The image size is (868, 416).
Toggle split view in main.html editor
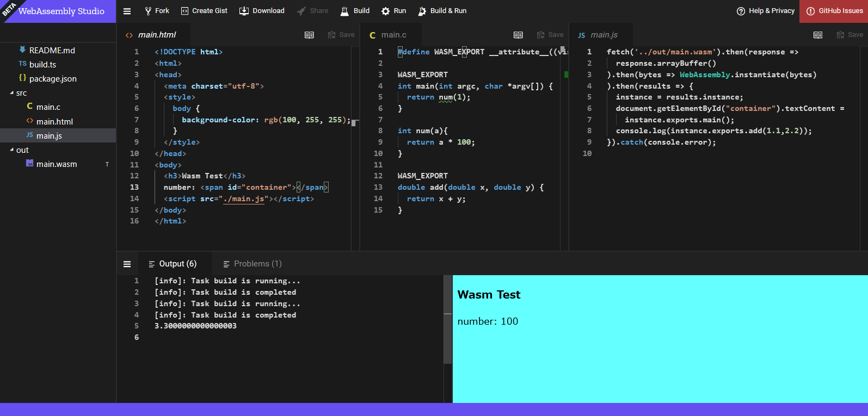pyautogui.click(x=309, y=35)
